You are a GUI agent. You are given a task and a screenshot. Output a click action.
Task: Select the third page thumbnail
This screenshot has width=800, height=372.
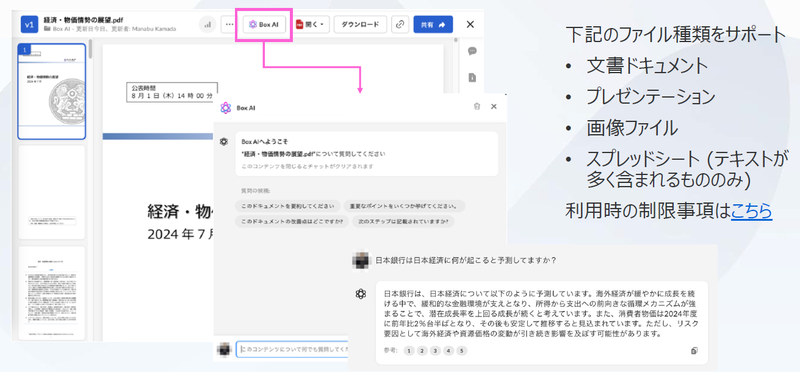point(52,293)
